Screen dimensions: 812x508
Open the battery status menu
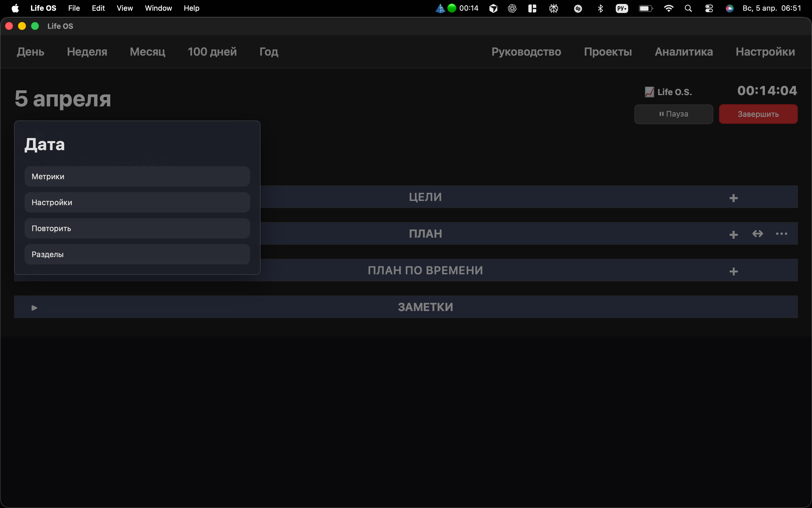(x=646, y=8)
